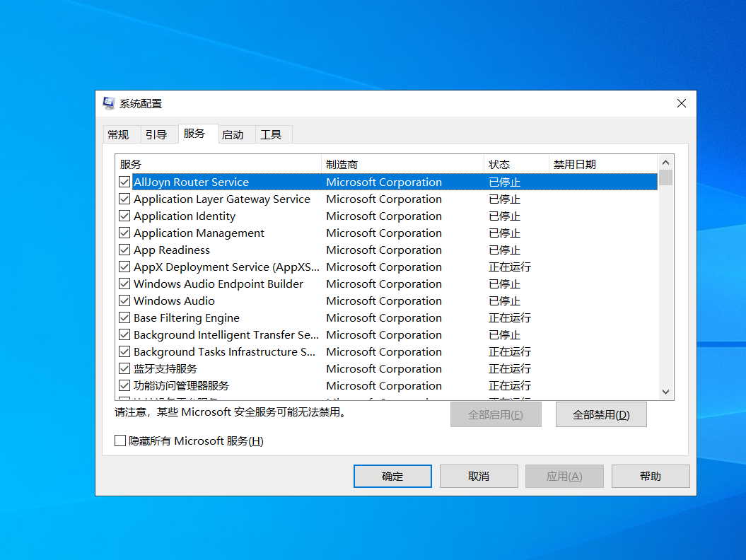
Task: Check 隐藏所有 Microsoft 服务 checkbox
Action: point(120,441)
